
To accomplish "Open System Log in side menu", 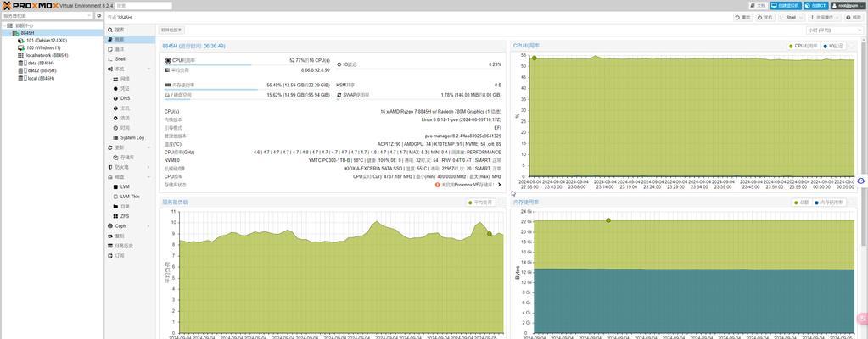I will tap(130, 137).
